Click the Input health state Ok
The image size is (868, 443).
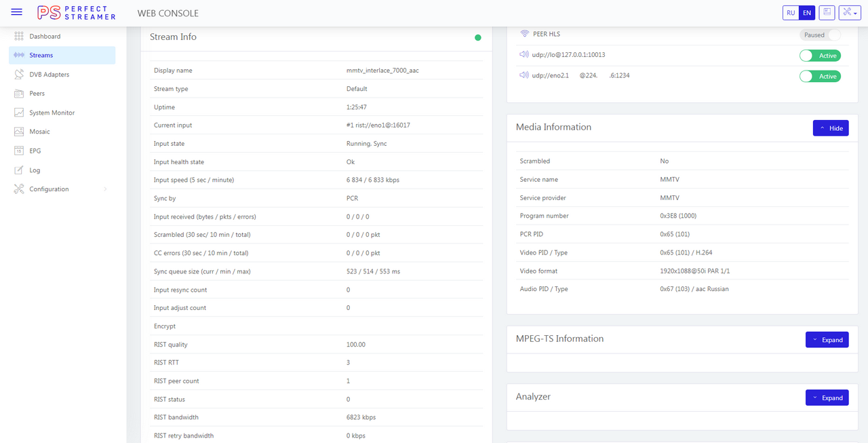coord(350,162)
